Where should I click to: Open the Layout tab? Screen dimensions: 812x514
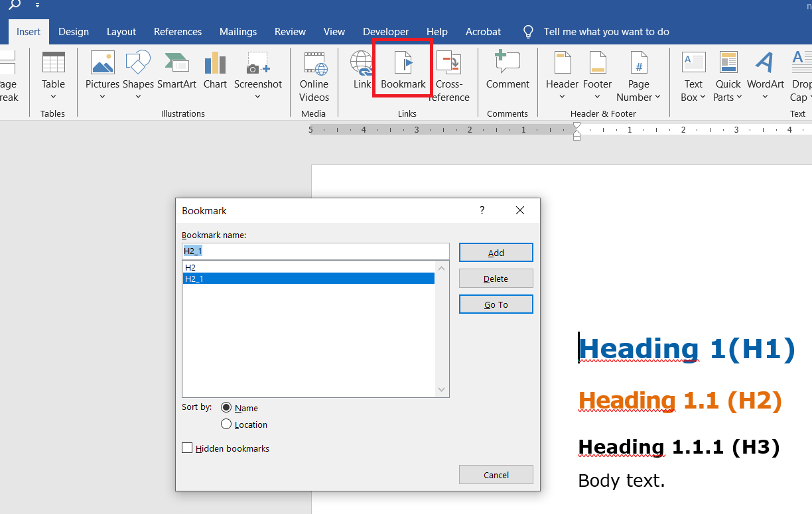pos(121,32)
